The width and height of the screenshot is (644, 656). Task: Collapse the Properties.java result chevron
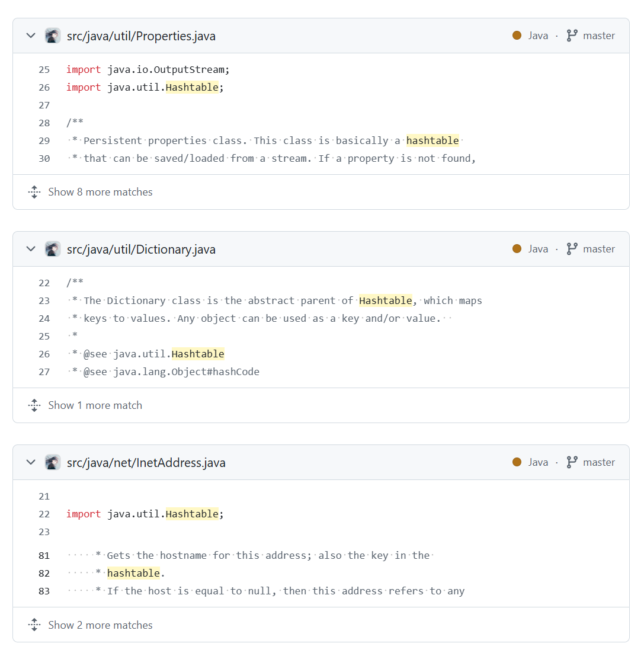click(x=31, y=36)
